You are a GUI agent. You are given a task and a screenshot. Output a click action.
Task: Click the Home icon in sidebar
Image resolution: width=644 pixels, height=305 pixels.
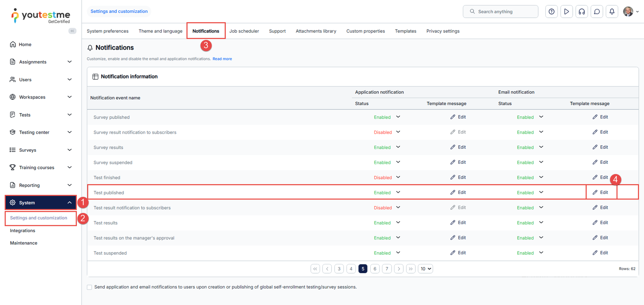13,44
